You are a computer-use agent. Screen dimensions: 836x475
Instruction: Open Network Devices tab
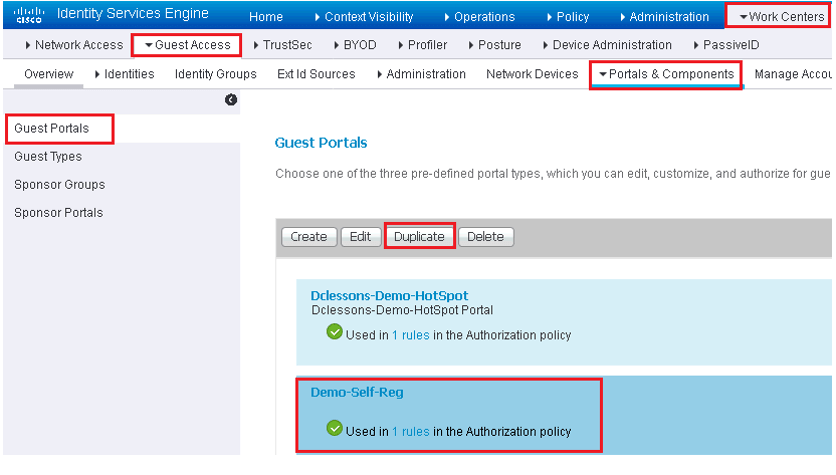tap(532, 74)
